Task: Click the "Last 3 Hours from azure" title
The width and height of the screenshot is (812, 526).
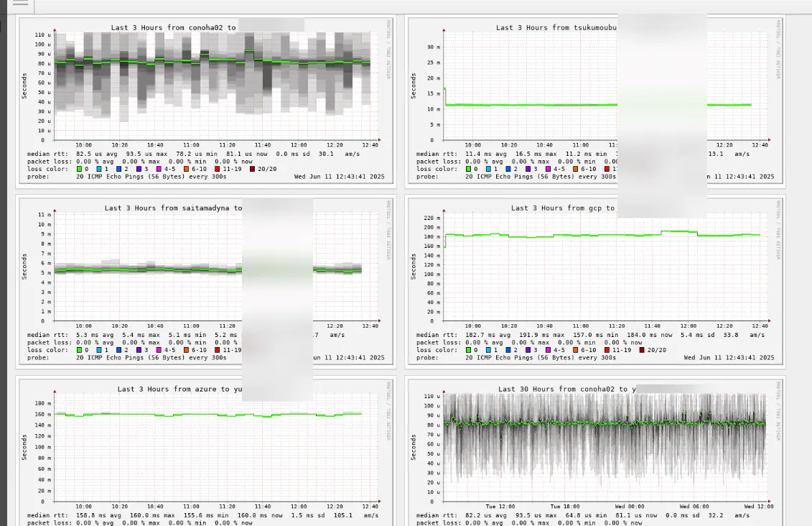Action: click(174, 389)
